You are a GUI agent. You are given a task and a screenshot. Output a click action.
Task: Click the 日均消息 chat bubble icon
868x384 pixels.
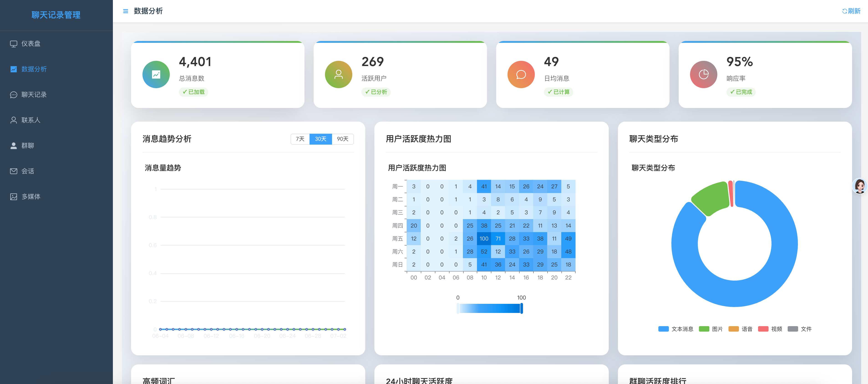point(521,74)
